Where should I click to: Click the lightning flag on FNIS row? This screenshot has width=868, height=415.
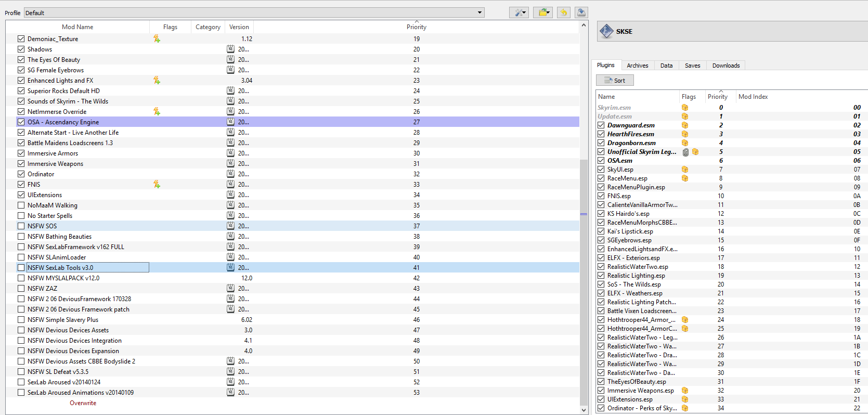coord(157,184)
